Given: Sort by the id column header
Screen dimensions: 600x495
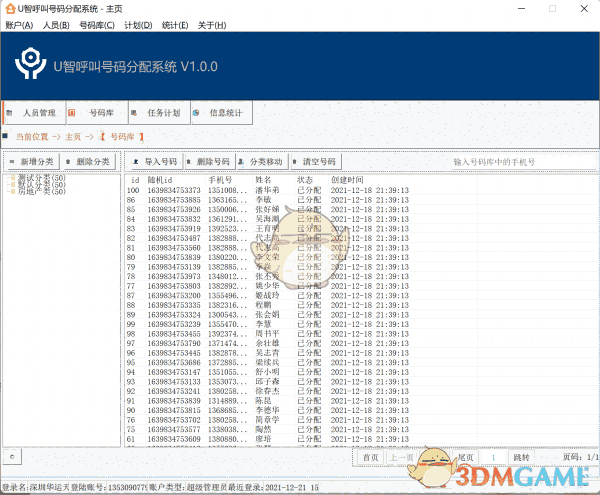Looking at the screenshot, I should pyautogui.click(x=135, y=180).
